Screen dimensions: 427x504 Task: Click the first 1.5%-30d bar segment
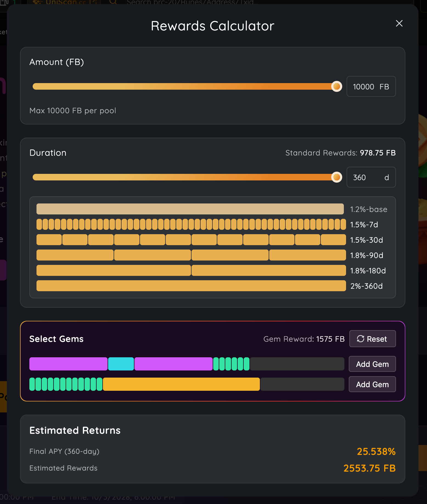pos(49,240)
